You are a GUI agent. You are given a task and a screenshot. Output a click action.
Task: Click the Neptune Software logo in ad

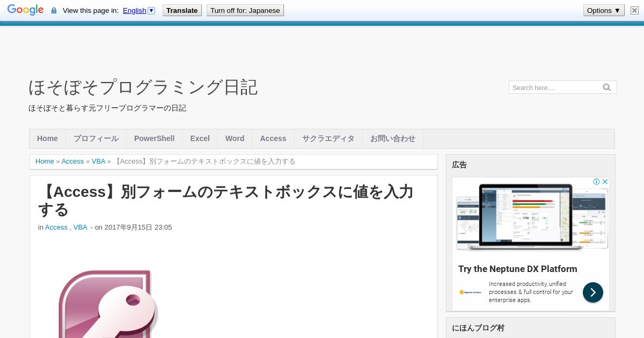pyautogui.click(x=470, y=292)
